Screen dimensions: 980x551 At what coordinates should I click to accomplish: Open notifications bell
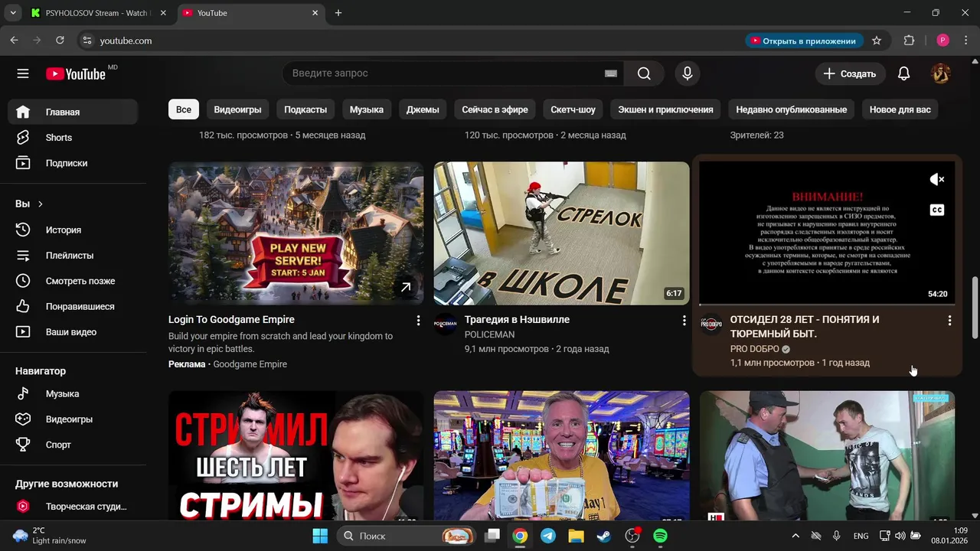coord(903,73)
